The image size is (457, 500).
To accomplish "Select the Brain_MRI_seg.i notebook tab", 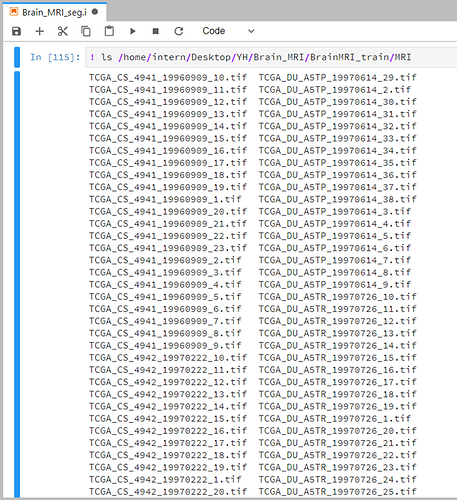I will [x=55, y=12].
